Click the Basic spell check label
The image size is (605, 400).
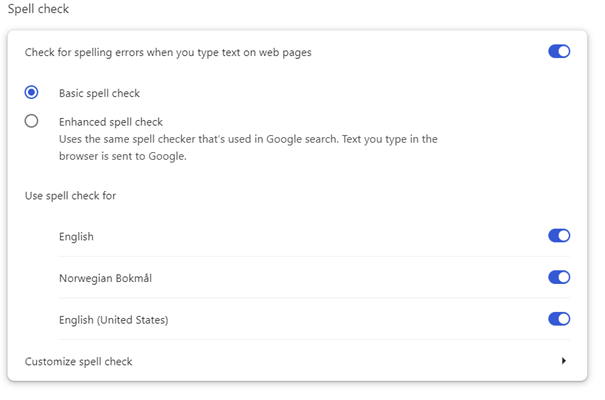[99, 93]
